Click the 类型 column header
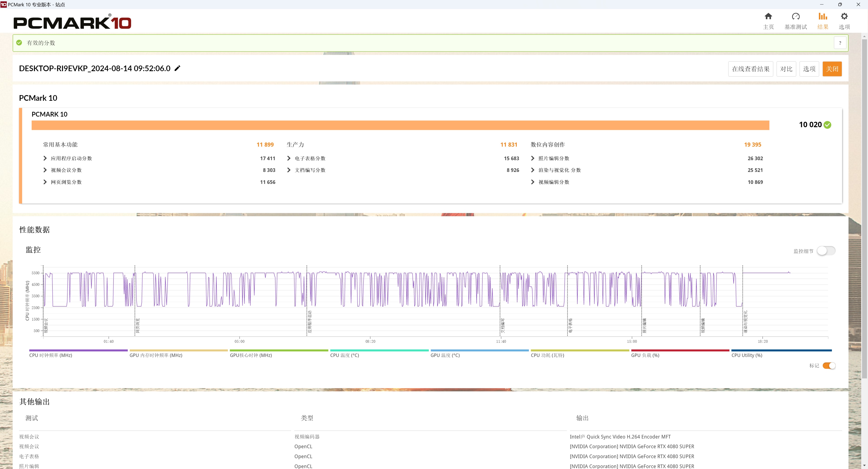The height and width of the screenshot is (469, 868). pos(307,418)
